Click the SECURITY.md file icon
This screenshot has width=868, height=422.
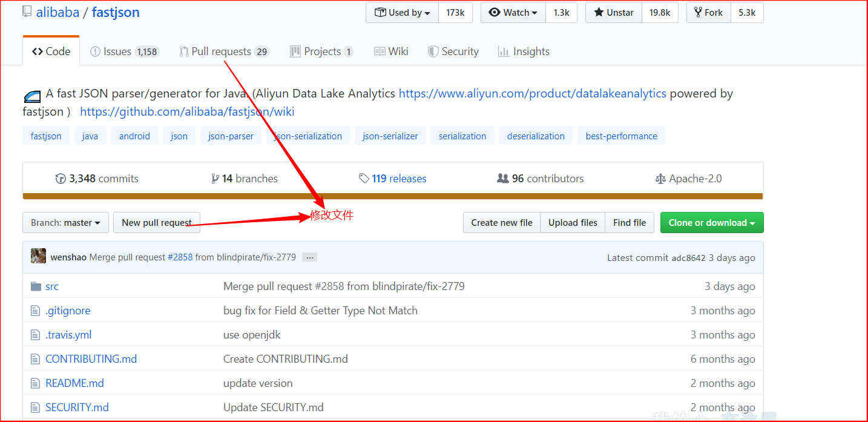[35, 407]
